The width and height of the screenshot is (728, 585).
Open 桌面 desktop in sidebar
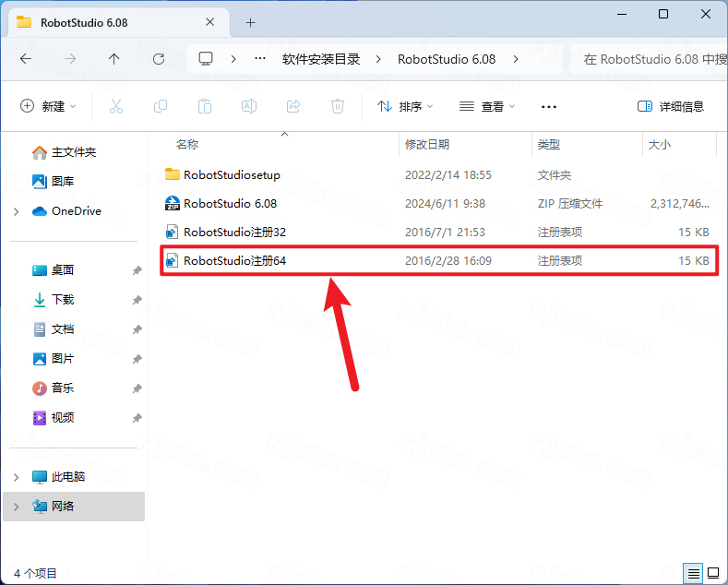point(53,269)
